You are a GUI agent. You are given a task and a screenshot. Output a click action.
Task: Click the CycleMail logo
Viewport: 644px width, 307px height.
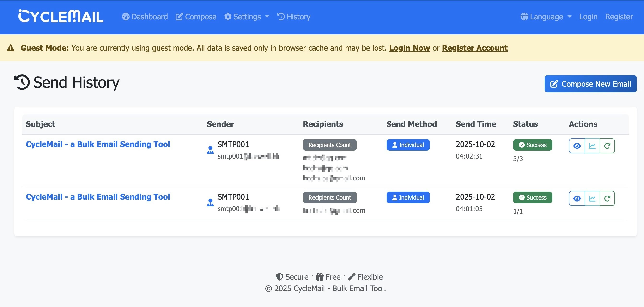pos(61,17)
